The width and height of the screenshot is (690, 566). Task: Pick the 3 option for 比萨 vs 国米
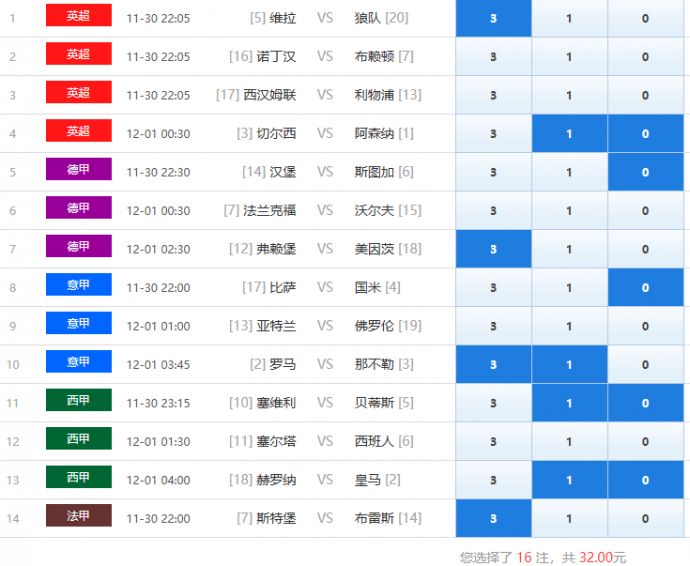click(x=493, y=287)
